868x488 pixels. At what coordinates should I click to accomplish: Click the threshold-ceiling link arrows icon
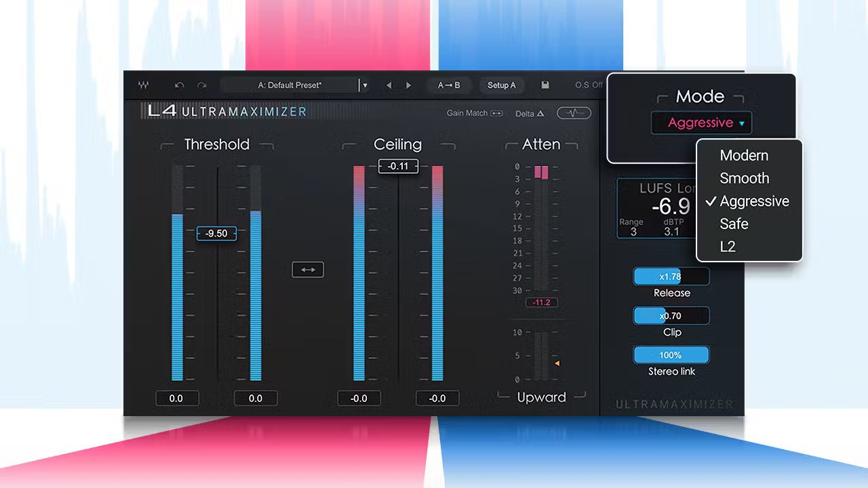point(308,270)
